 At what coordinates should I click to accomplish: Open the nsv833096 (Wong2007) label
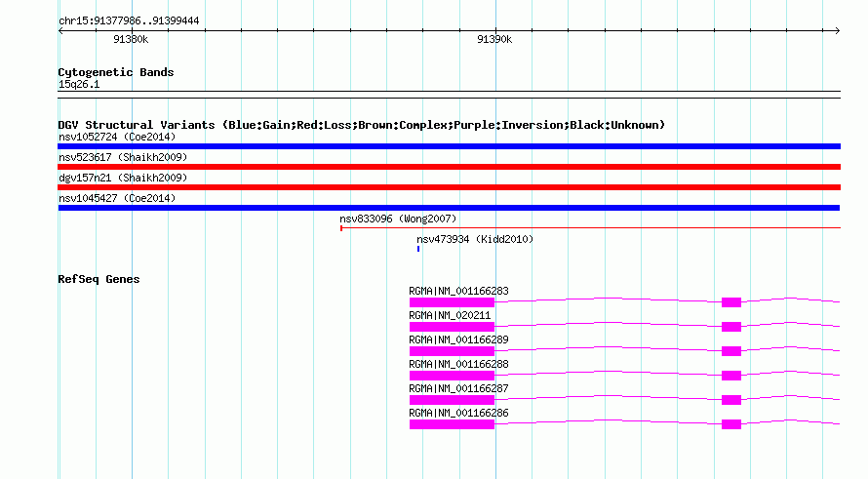pos(398,219)
